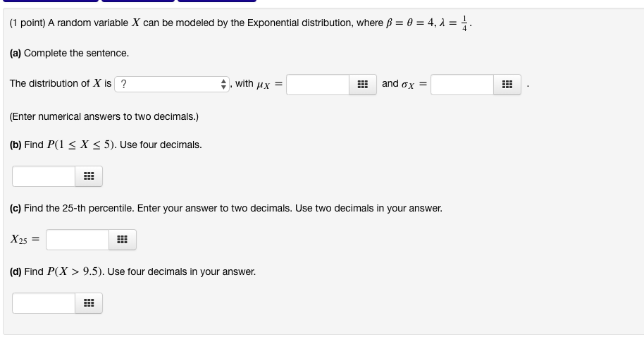Click the grid icon for the part (d) answer
Viewport: 644px width, 337px height.
pyautogui.click(x=89, y=303)
